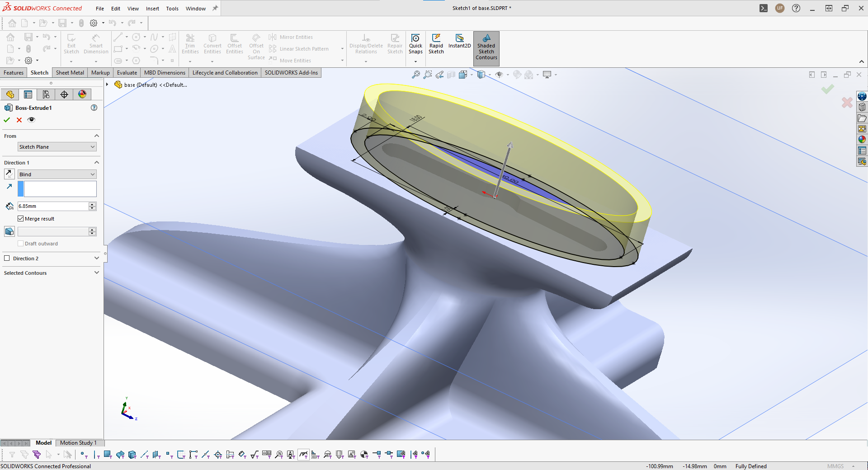Check the Draft outward option
Image resolution: width=868 pixels, height=470 pixels.
coord(20,244)
